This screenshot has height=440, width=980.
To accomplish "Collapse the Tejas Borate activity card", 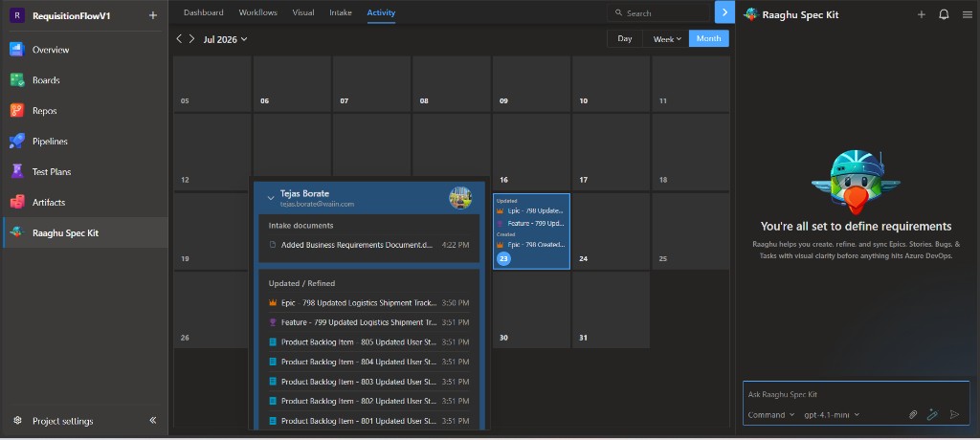I will 271,198.
